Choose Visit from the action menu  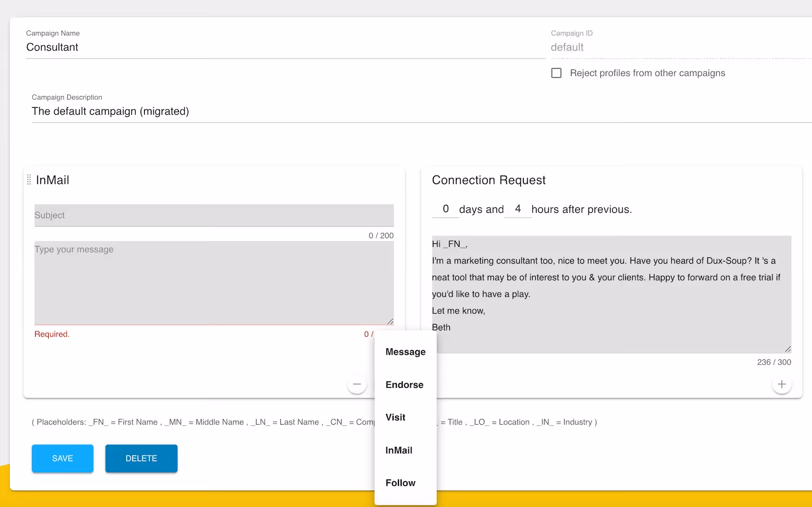pyautogui.click(x=405, y=418)
